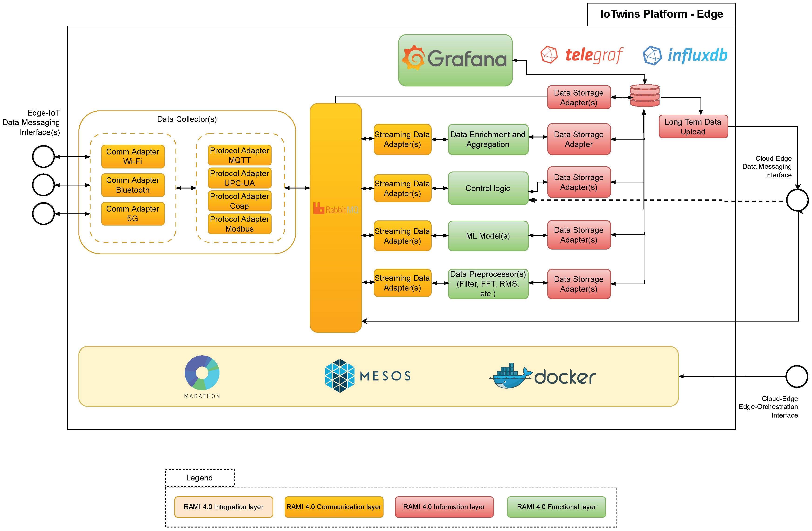Click Data Enrichment and Aggregation block
This screenshot has width=812, height=531.
point(488,139)
